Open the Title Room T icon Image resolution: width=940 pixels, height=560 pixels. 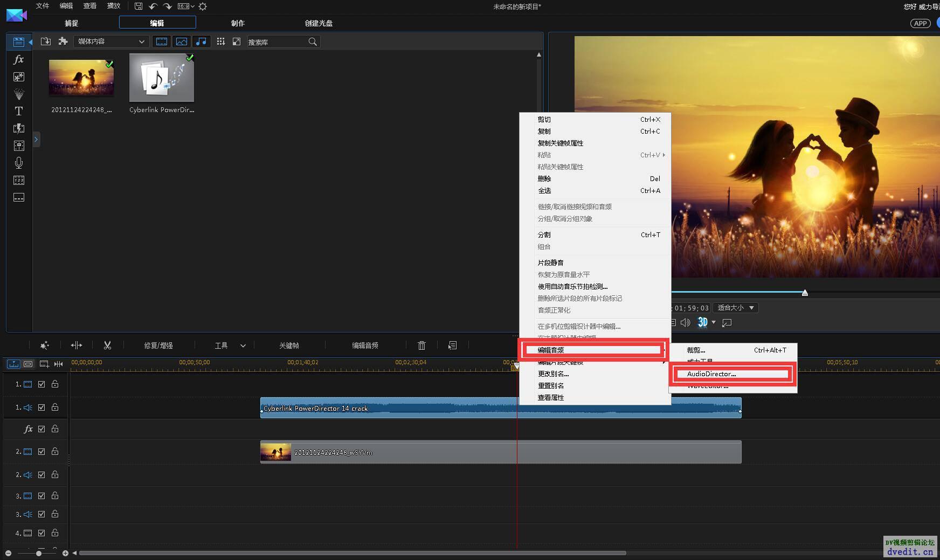tap(19, 111)
